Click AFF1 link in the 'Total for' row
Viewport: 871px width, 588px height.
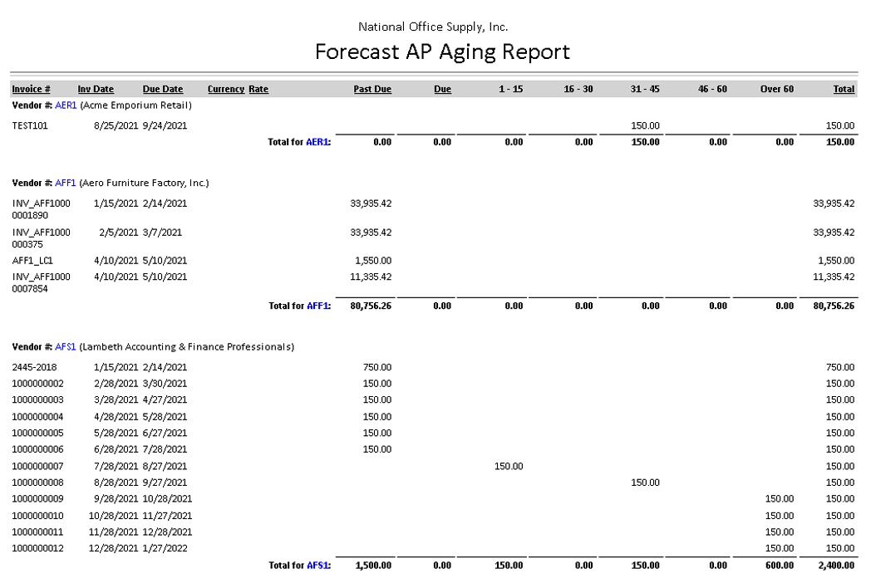click(x=317, y=306)
